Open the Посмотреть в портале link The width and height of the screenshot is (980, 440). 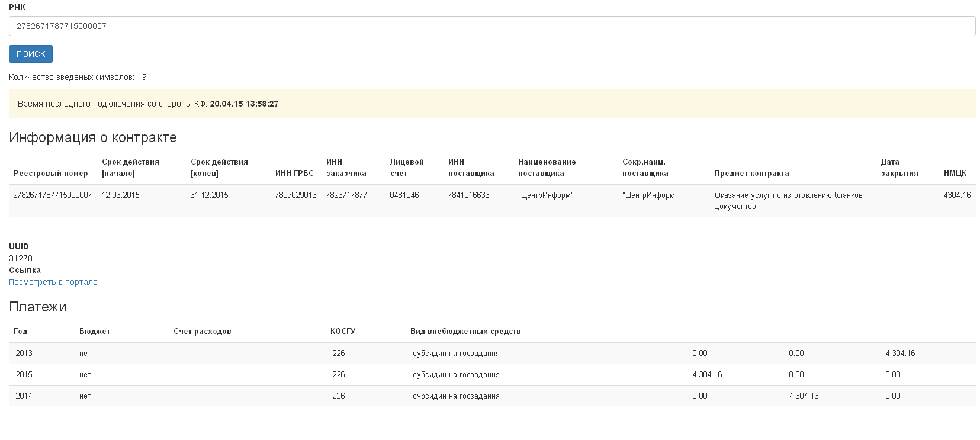(x=53, y=282)
